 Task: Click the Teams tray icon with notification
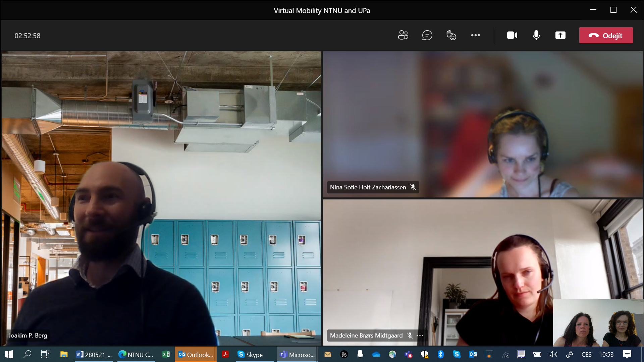(408, 354)
